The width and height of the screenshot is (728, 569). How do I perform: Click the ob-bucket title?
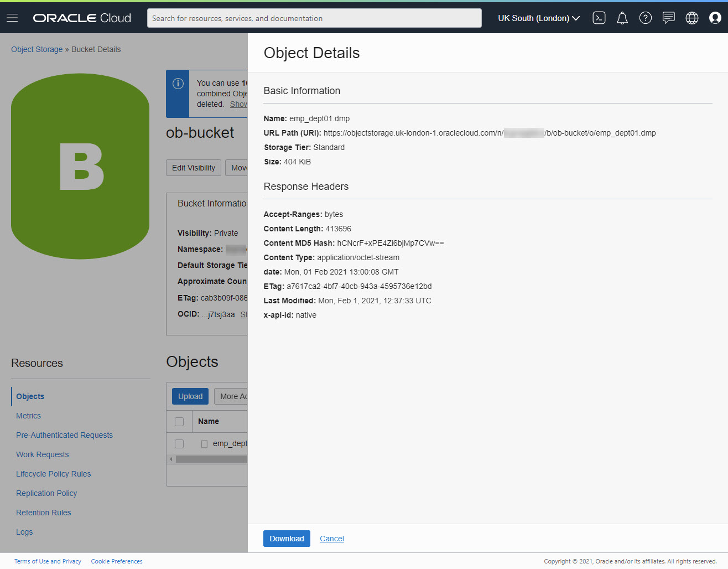click(200, 133)
